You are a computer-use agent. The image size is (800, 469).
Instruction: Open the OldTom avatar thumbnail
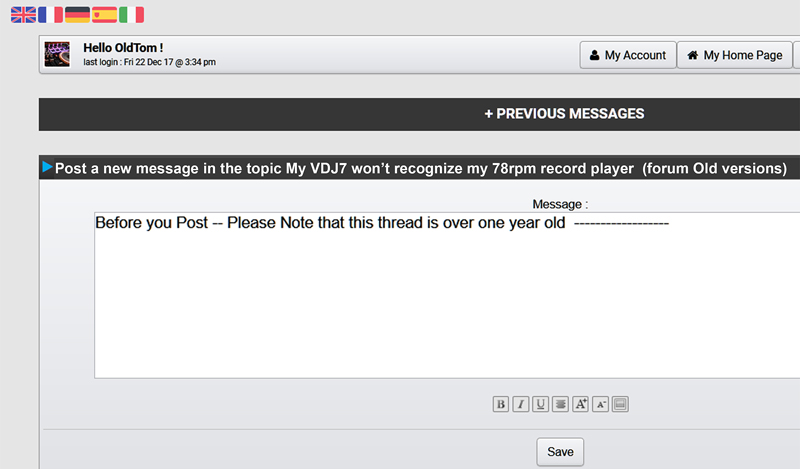[57, 54]
